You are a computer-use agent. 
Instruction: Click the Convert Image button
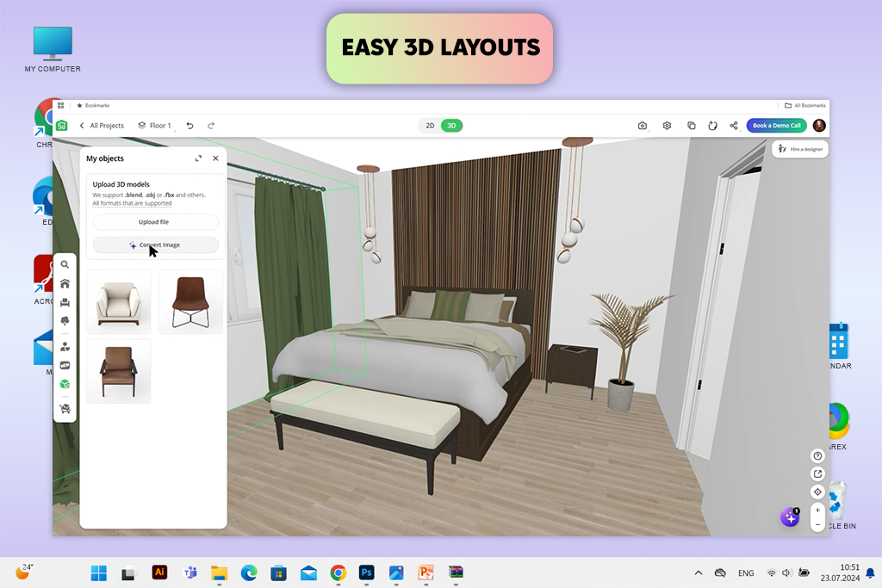155,245
